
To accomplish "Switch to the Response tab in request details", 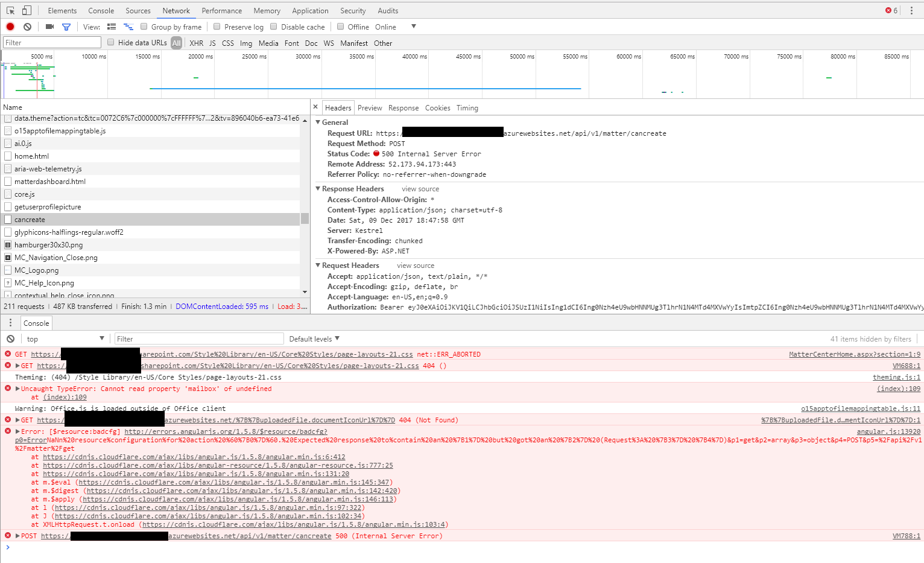I will (x=403, y=108).
